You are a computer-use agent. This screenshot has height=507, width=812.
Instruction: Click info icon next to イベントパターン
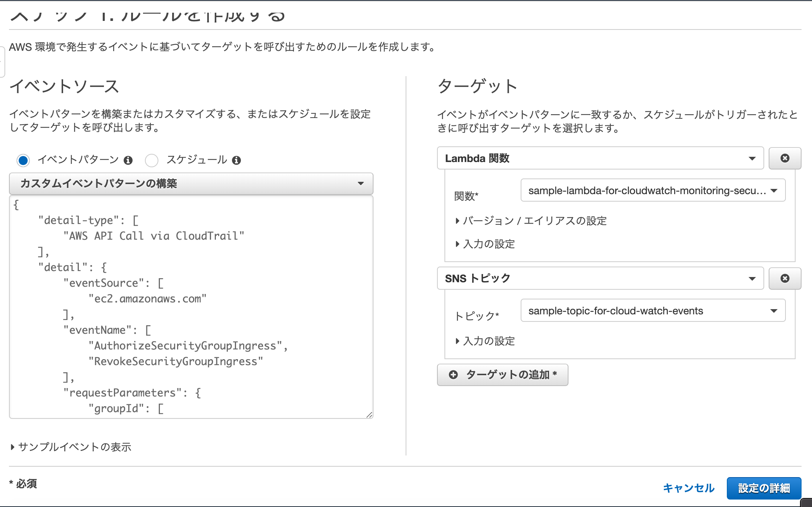click(x=128, y=160)
